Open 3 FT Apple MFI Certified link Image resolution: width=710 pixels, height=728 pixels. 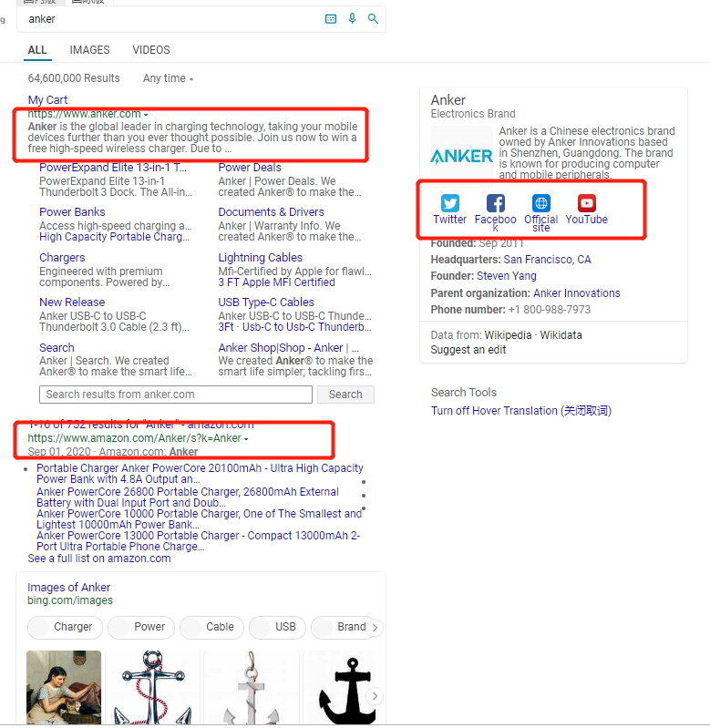pos(276,282)
